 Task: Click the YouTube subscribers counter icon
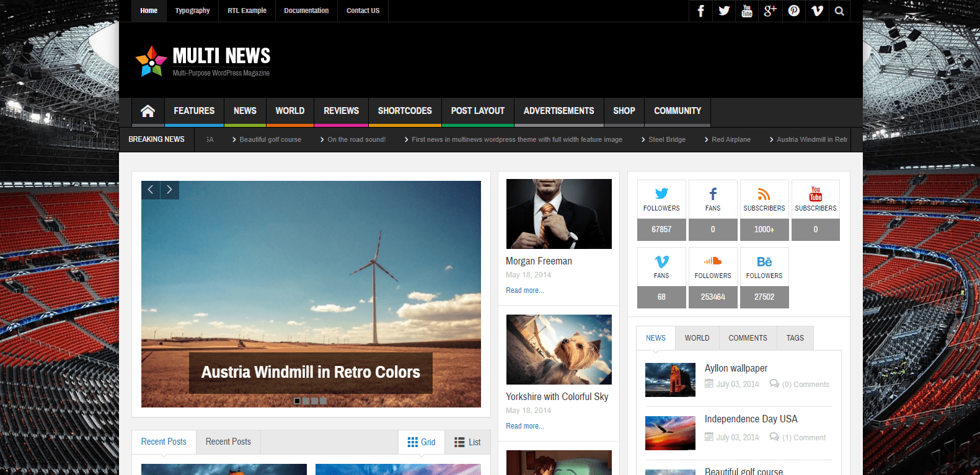coord(816,194)
